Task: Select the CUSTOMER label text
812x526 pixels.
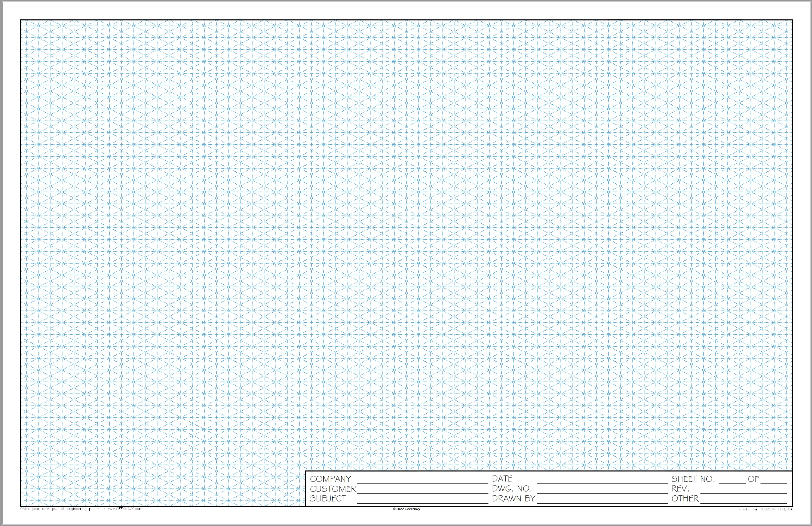Action: click(x=333, y=489)
